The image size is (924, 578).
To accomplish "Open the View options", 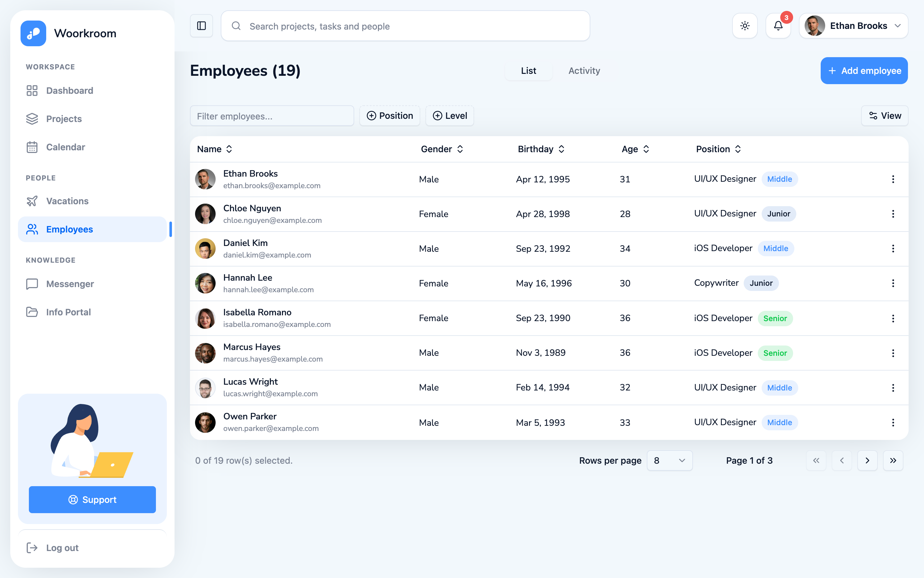I will 885,116.
